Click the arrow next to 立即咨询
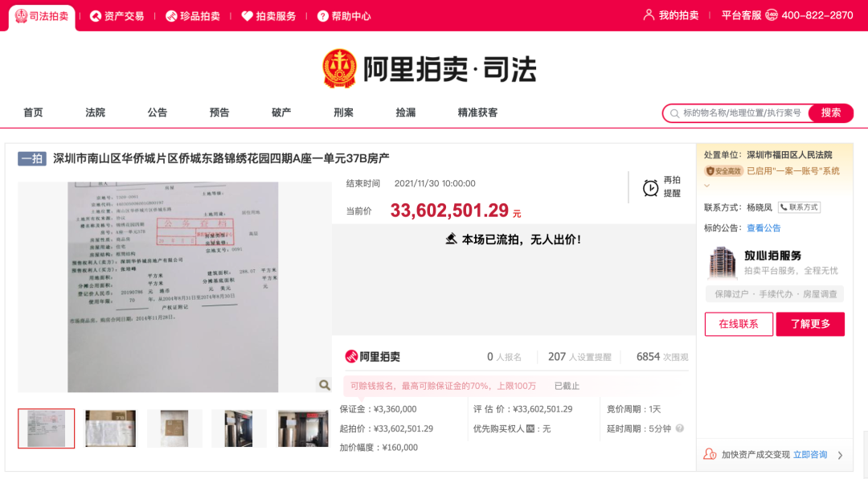Image resolution: width=868 pixels, height=479 pixels. (841, 455)
